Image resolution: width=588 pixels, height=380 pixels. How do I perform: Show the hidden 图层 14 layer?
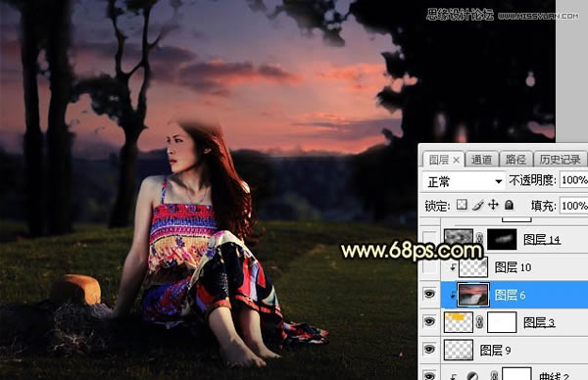click(x=429, y=239)
